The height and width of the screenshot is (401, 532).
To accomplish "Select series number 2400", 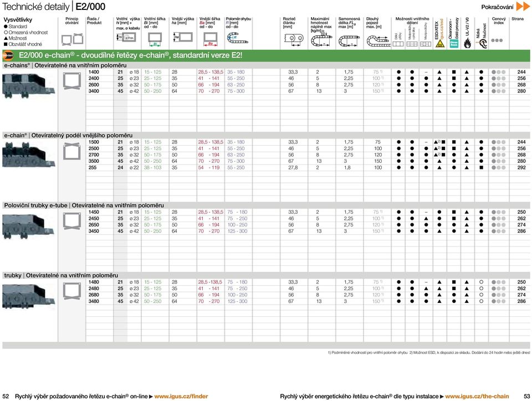I will (94, 78).
